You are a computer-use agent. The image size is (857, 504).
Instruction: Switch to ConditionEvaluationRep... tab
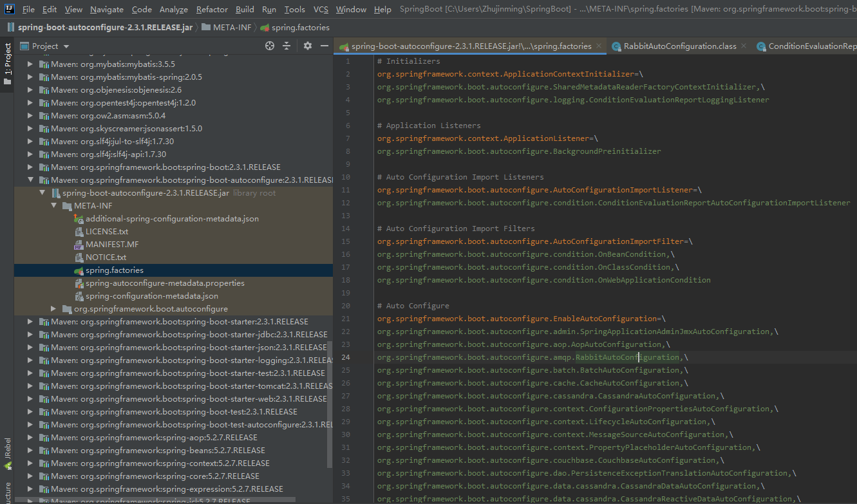click(805, 46)
